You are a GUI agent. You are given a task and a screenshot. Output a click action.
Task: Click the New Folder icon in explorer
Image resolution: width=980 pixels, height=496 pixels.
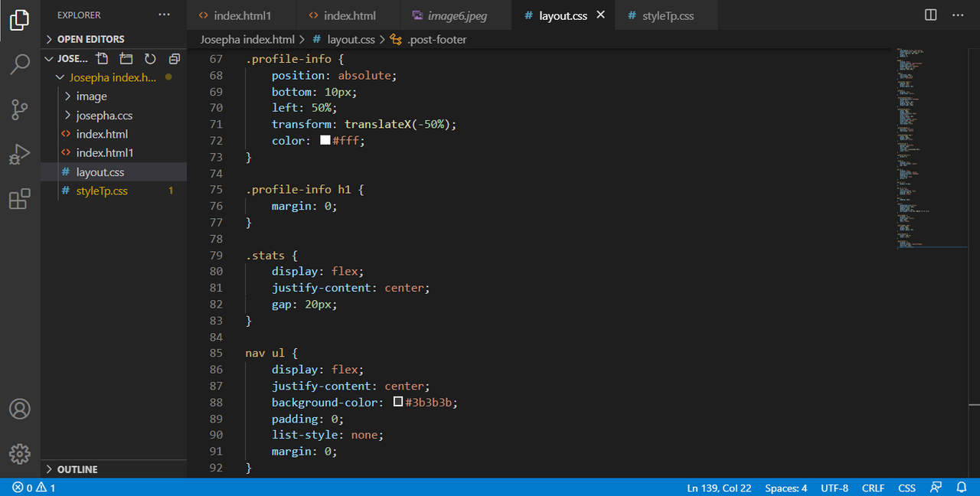(x=126, y=59)
